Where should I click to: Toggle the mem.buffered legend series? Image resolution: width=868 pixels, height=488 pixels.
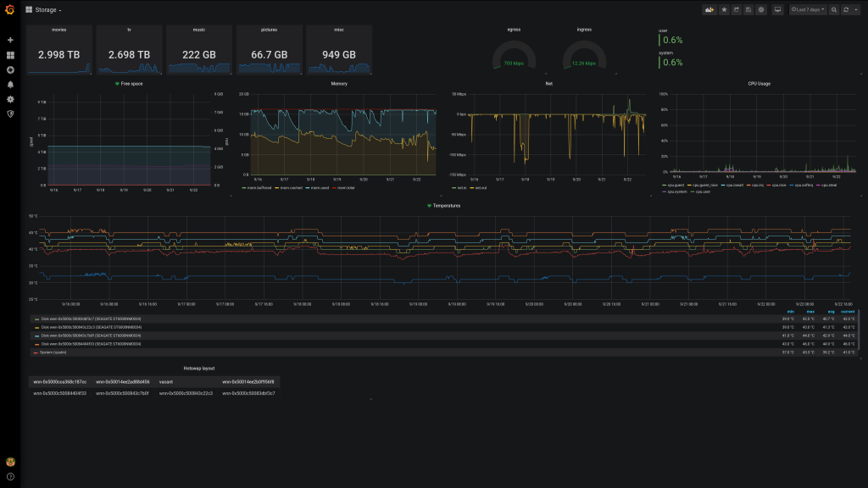point(257,188)
